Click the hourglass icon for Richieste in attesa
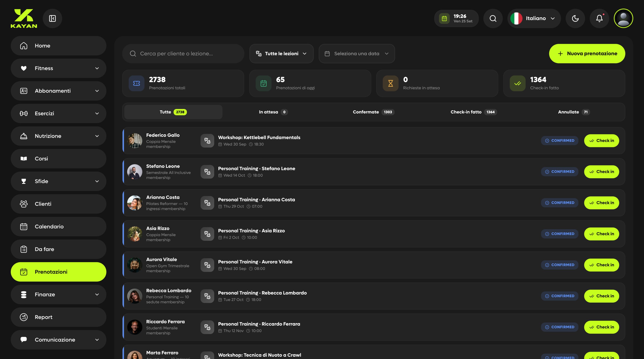Image resolution: width=644 pixels, height=359 pixels. click(391, 83)
